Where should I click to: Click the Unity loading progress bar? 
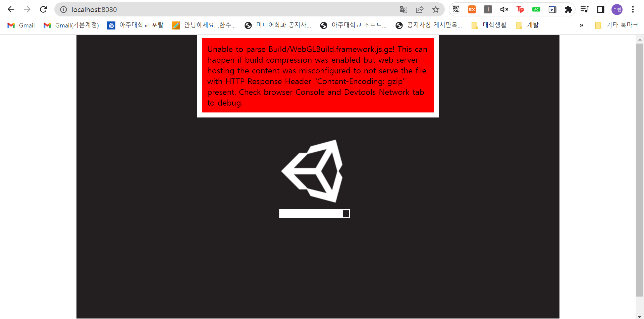pyautogui.click(x=315, y=213)
